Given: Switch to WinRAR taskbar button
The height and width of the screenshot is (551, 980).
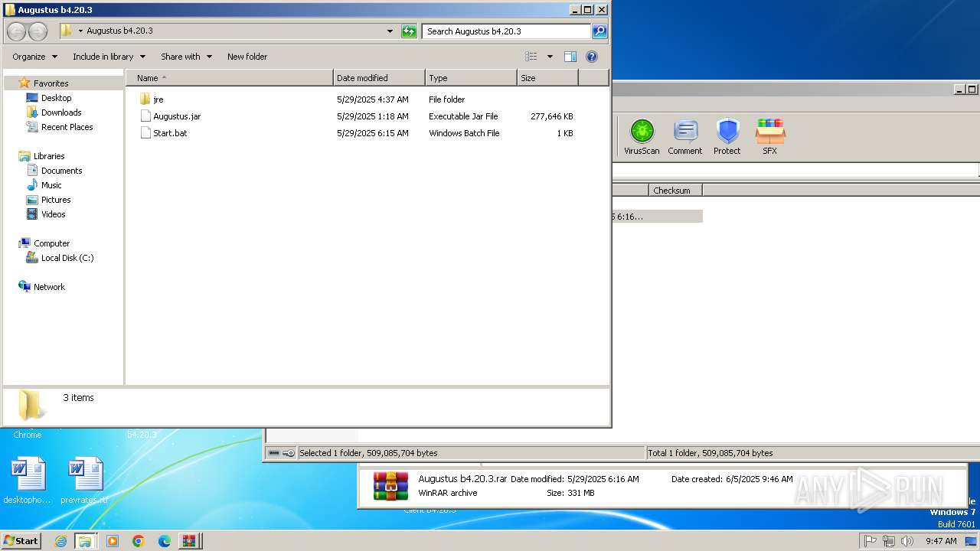Looking at the screenshot, I should tap(189, 540).
